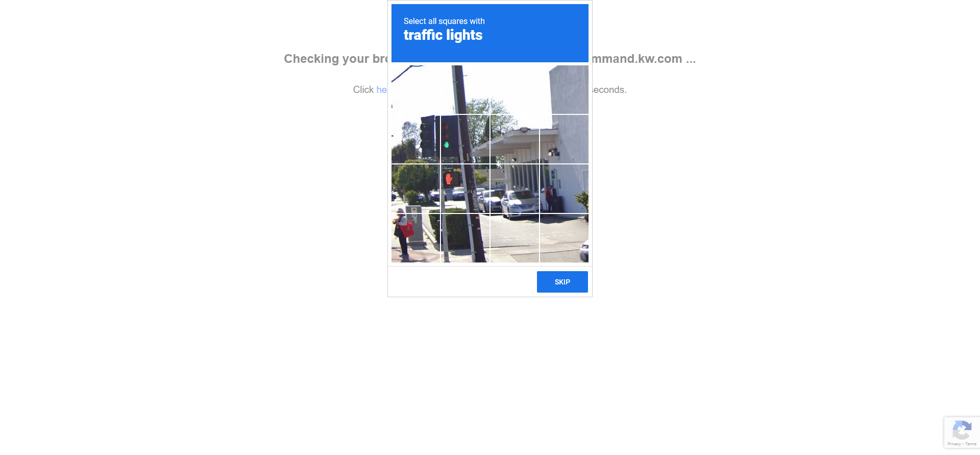Open the Privacy link in reCAPTCHA badge
Image resolution: width=980 pixels, height=455 pixels.
pos(954,444)
